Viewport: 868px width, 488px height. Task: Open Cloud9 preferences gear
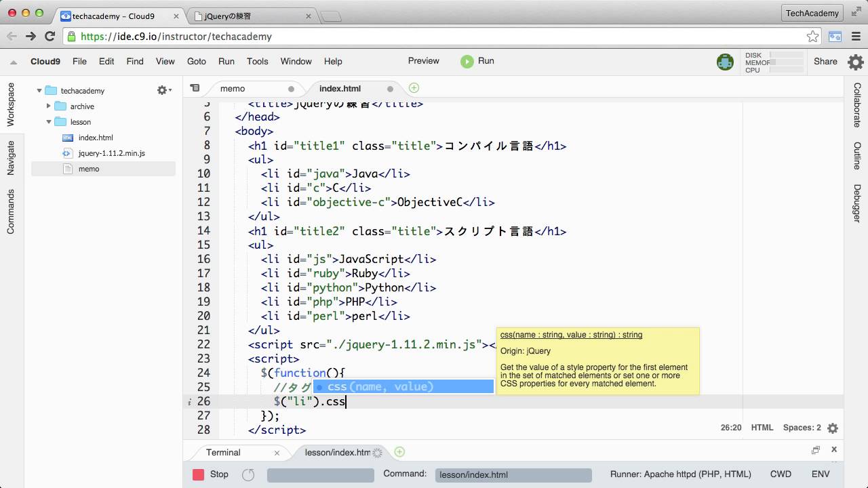tap(856, 62)
